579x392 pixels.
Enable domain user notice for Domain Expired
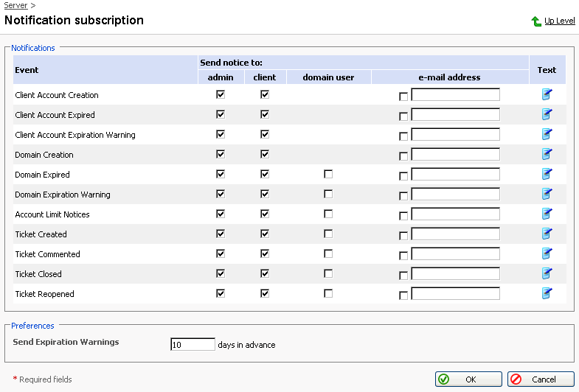click(328, 174)
